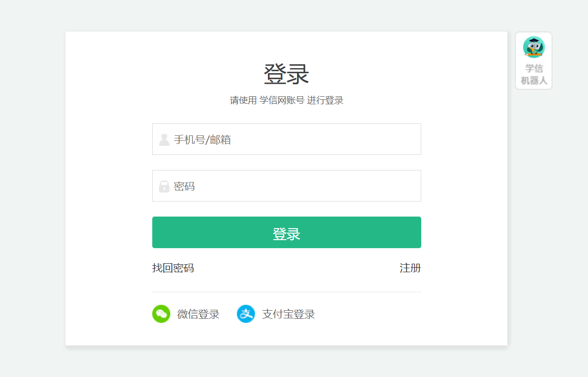Click the padlock icon in password field
588x377 pixels.
(x=164, y=186)
